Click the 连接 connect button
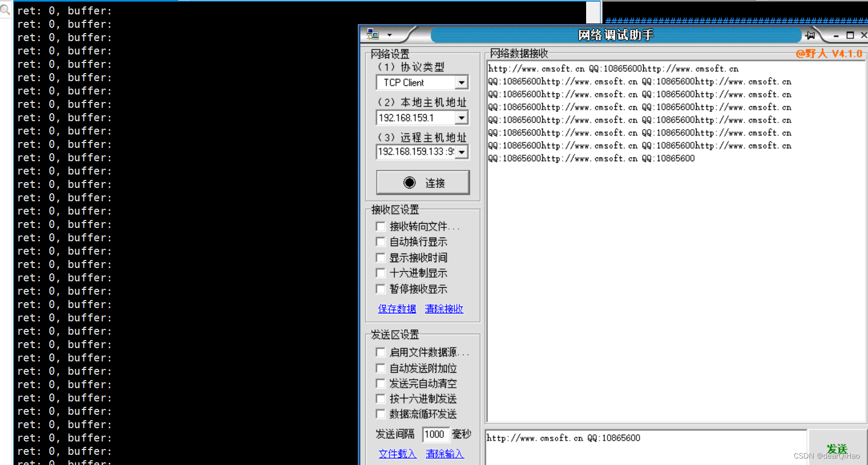Viewport: 868px width, 465px height. pyautogui.click(x=423, y=183)
